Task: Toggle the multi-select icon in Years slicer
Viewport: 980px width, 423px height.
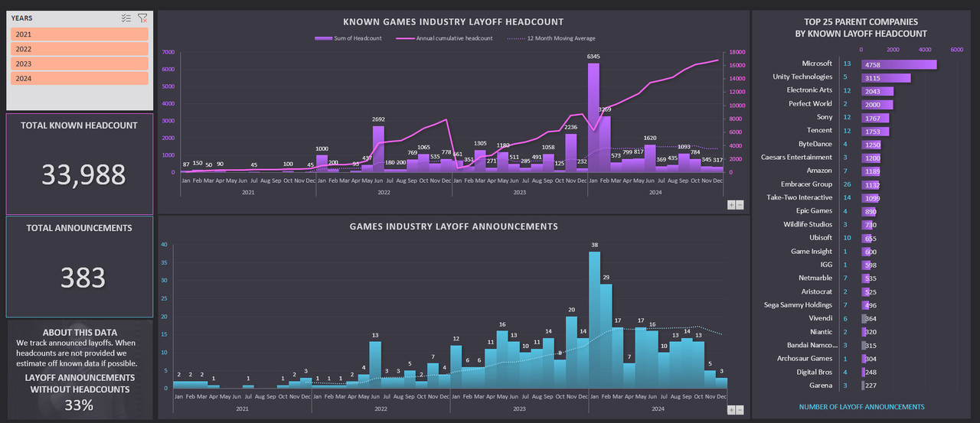Action: [126, 18]
